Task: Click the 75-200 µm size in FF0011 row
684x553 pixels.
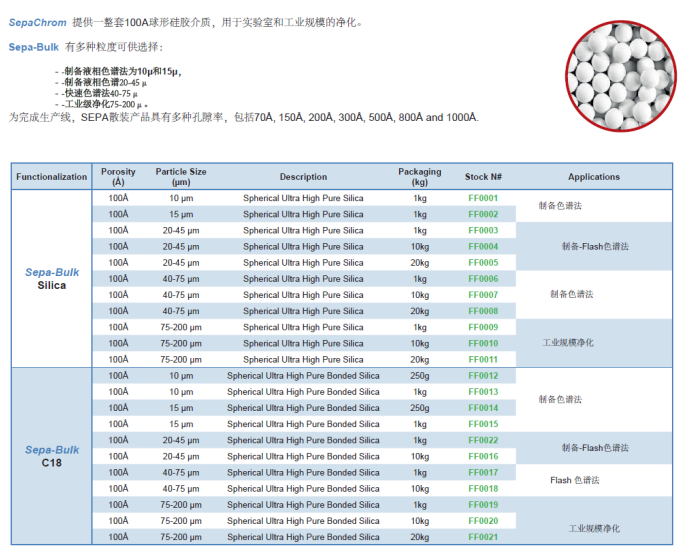Action: point(181,360)
